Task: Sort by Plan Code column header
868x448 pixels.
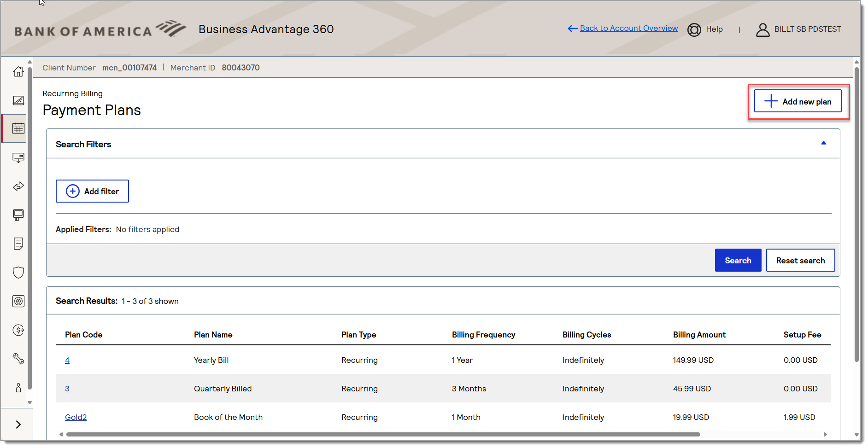Action: coord(84,335)
